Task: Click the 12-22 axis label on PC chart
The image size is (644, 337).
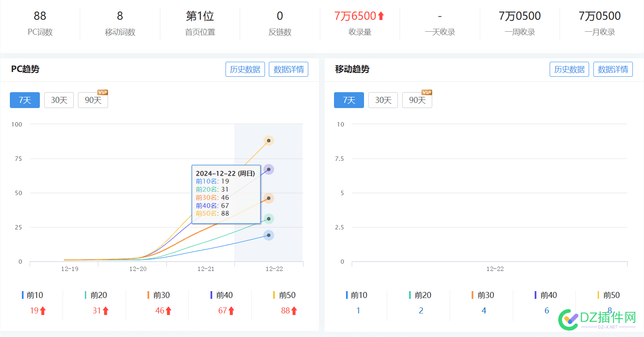Action: [274, 269]
